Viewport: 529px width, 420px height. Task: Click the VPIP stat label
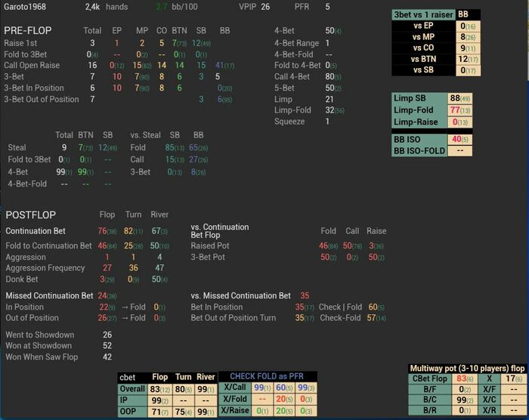coord(248,7)
